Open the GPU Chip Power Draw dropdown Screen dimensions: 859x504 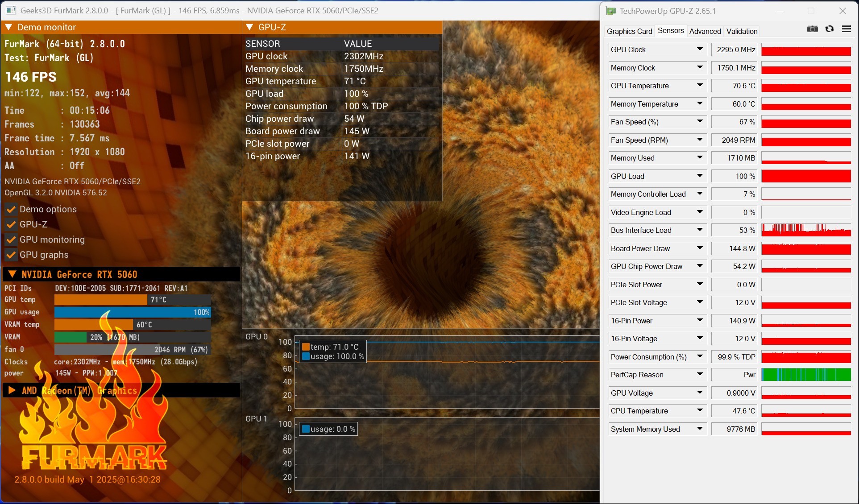pyautogui.click(x=699, y=266)
